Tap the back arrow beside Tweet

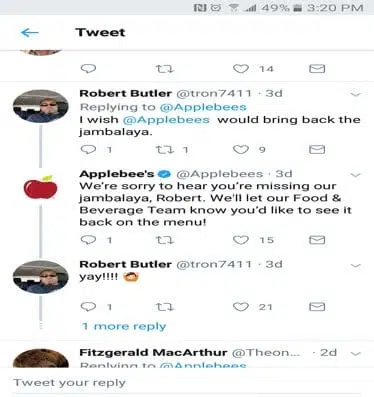[30, 32]
